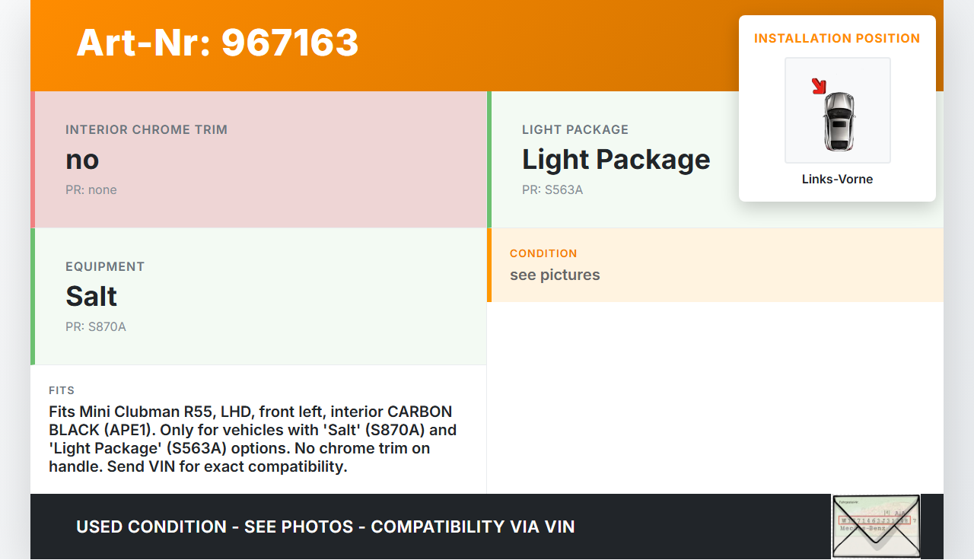The width and height of the screenshot is (974, 560).
Task: Click the chrome trim value 'no'
Action: [x=82, y=160]
